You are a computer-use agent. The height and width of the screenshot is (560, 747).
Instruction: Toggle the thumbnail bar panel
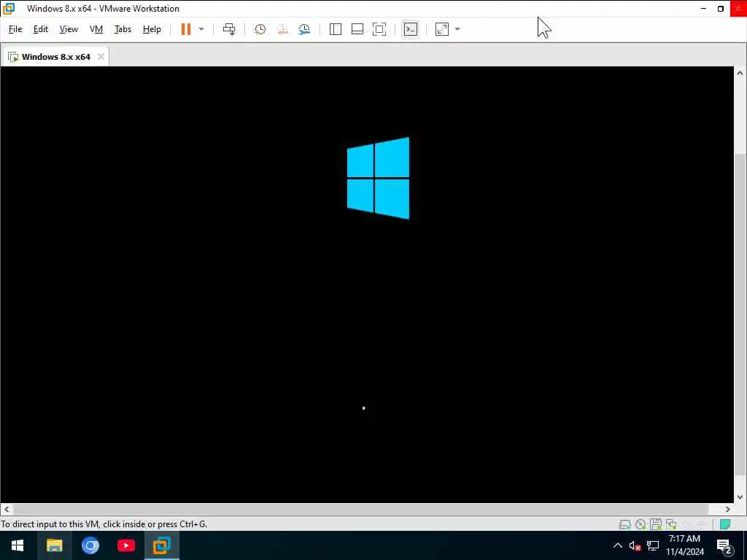tap(357, 29)
